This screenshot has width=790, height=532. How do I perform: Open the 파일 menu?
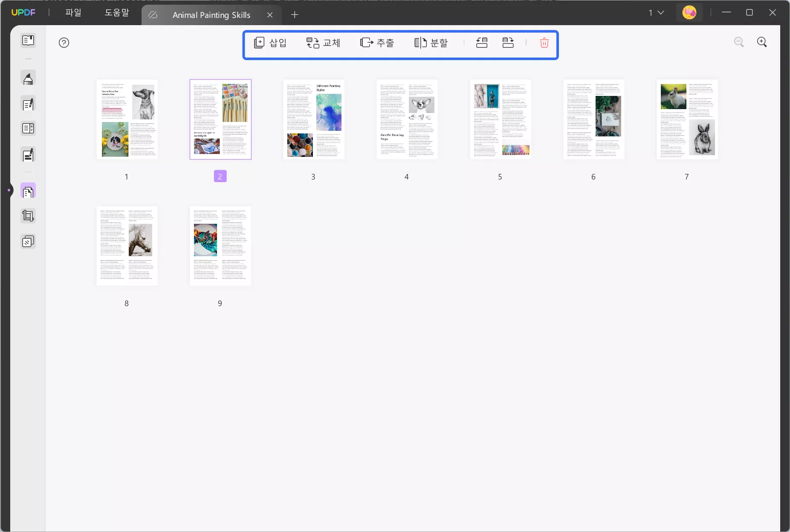[x=73, y=12]
